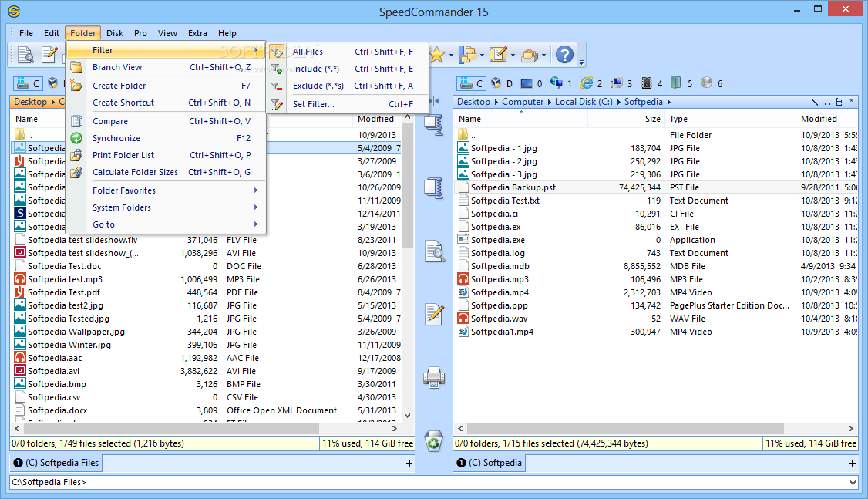Open the (C) Softpedia Files tab
868x499 pixels.
(56, 463)
